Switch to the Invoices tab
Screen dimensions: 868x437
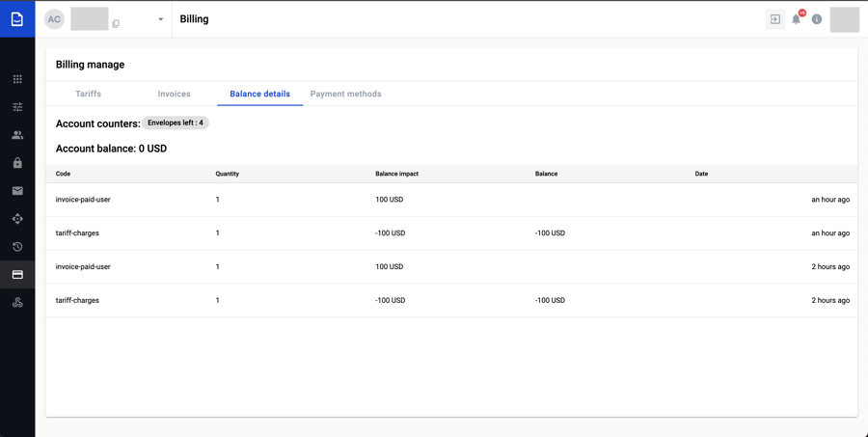174,94
